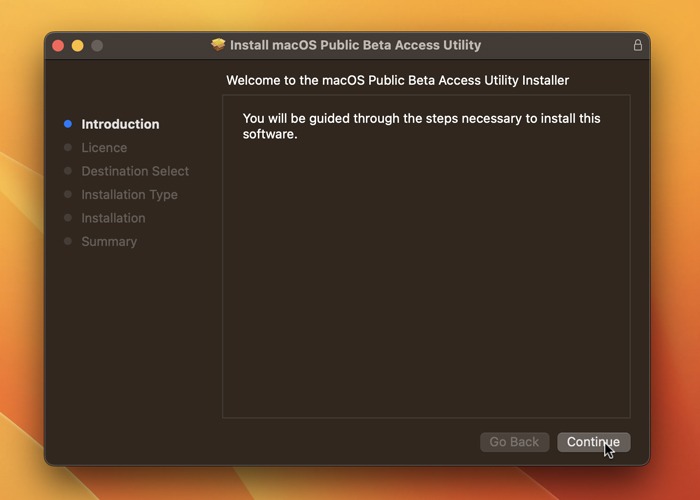Click the window title 'Install macOS Public Beta Access Utility'
The image size is (700, 500).
coord(355,45)
